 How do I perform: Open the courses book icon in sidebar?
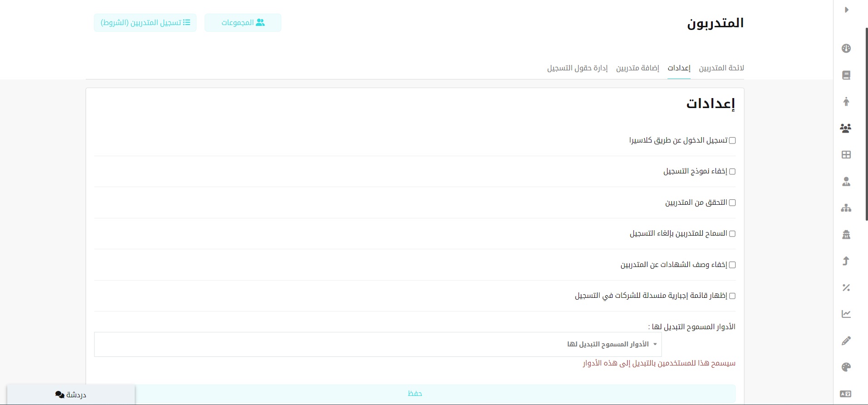[x=846, y=75]
